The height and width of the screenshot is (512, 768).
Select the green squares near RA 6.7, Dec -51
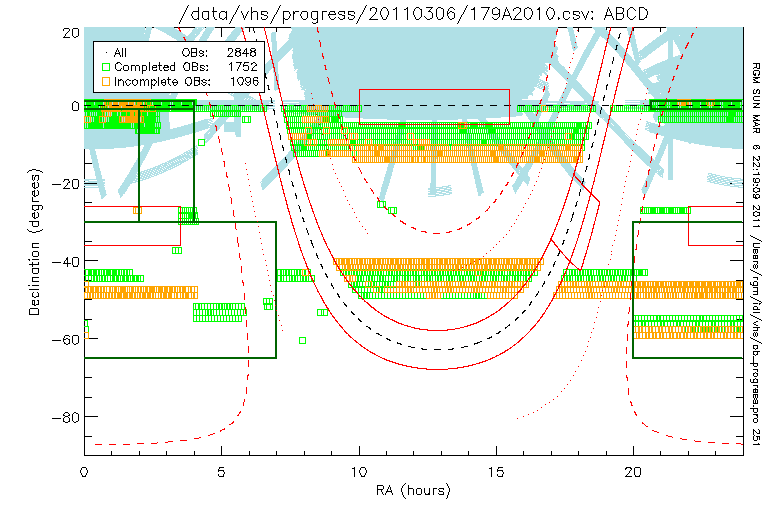[x=268, y=303]
